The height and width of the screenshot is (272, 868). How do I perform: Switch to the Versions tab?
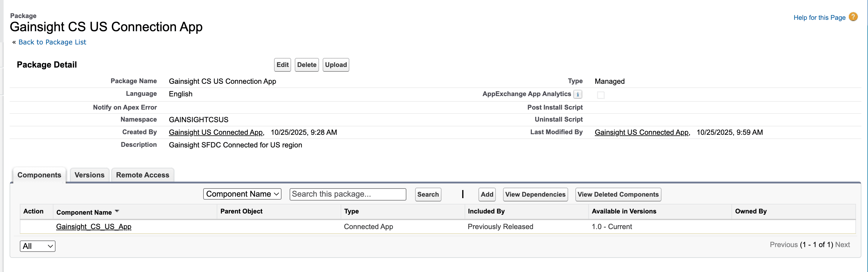click(x=89, y=175)
